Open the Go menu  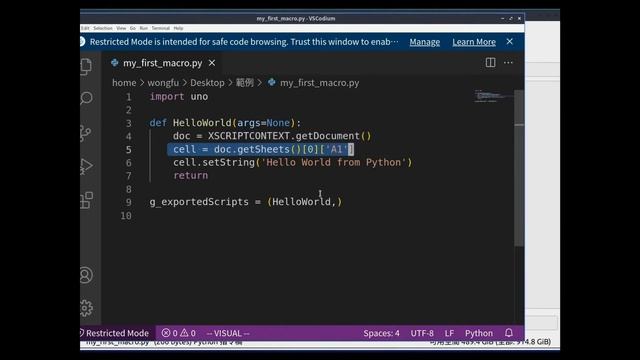[x=133, y=28]
